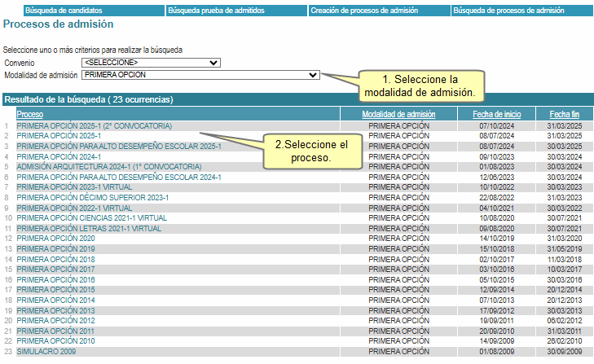Screen dimensions: 594x364
Task: Sort by Modalidad de admisión column
Action: (x=398, y=114)
